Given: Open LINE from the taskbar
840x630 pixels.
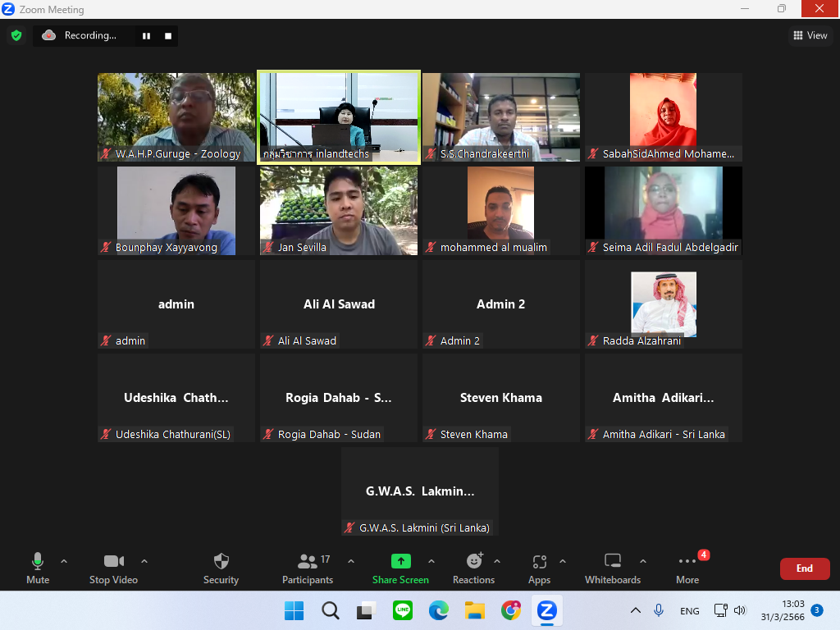Looking at the screenshot, I should tap(403, 610).
